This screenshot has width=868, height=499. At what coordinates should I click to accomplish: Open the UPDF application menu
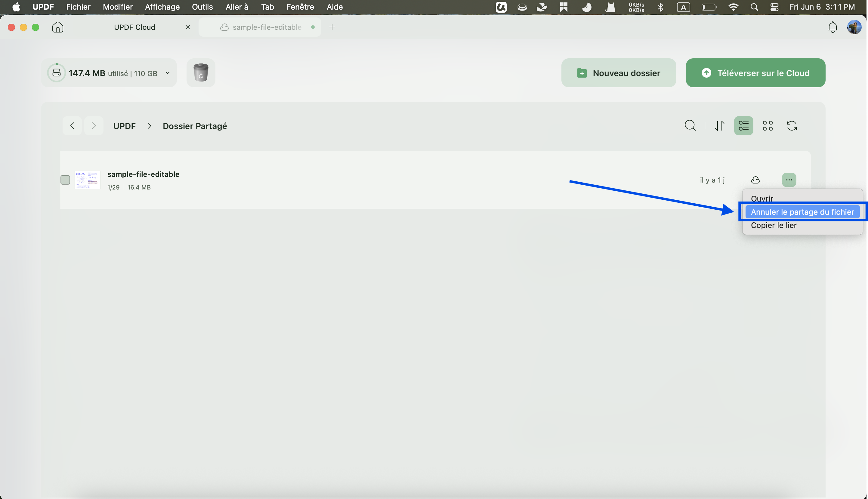point(43,7)
